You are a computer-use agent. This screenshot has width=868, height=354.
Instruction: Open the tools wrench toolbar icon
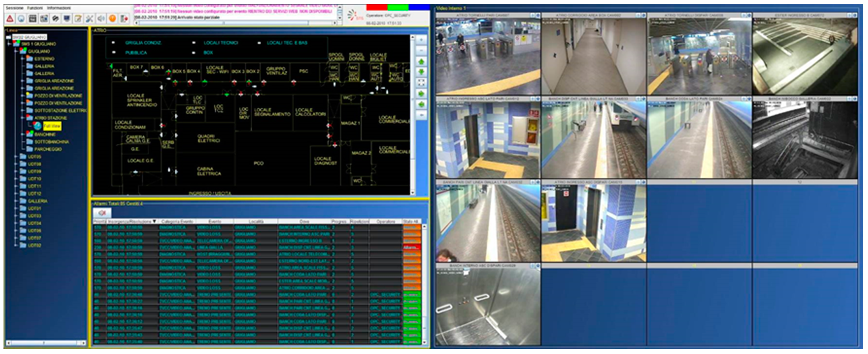[89, 19]
